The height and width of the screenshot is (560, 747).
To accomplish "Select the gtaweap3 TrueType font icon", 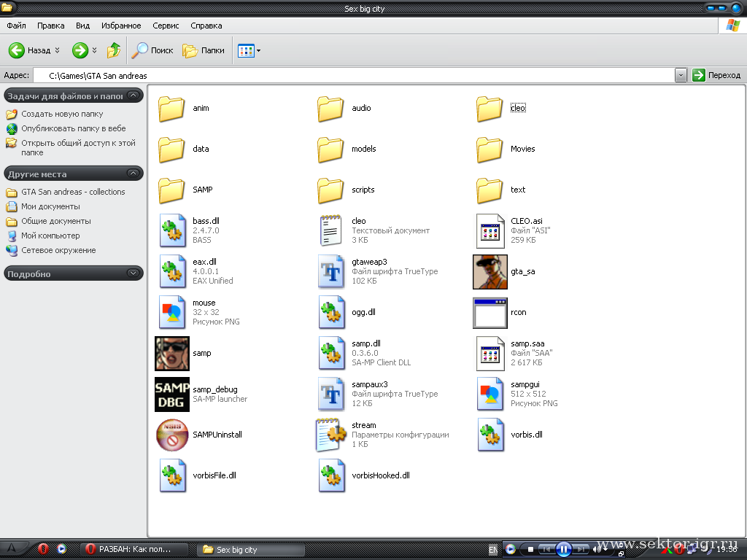I will [x=330, y=271].
